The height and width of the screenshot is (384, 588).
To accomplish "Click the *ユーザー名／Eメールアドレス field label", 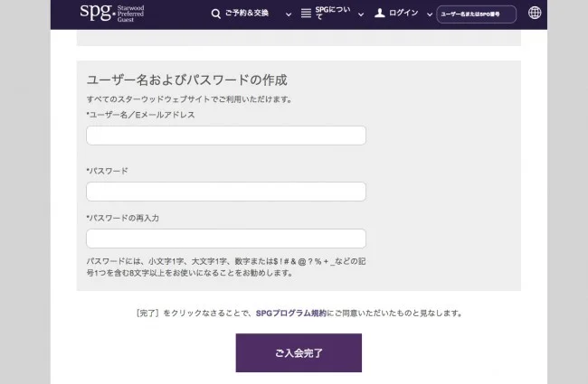I will pos(140,115).
